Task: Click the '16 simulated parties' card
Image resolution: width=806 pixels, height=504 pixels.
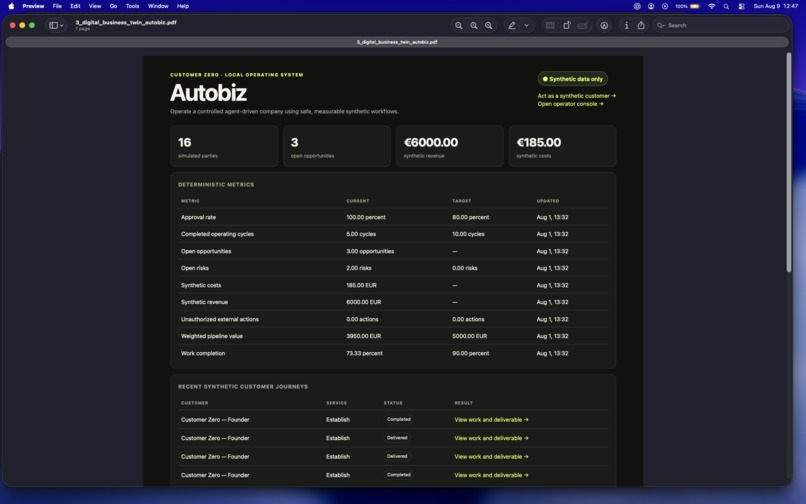Action: pyautogui.click(x=224, y=146)
